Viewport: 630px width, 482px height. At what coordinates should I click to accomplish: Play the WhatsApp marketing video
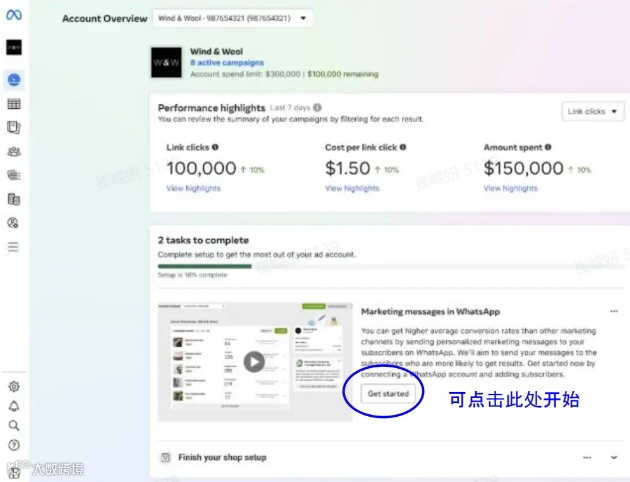pos(254,362)
